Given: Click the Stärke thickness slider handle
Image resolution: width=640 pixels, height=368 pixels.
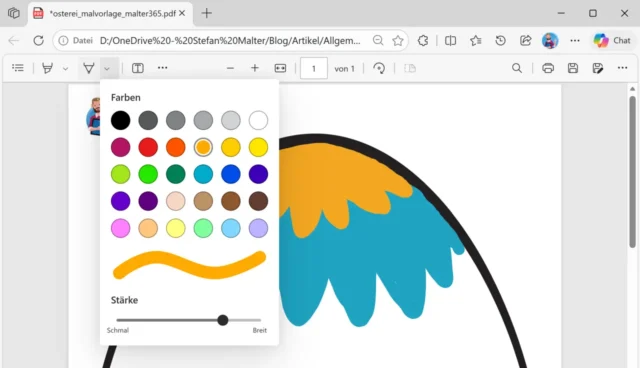Looking at the screenshot, I should (x=222, y=320).
